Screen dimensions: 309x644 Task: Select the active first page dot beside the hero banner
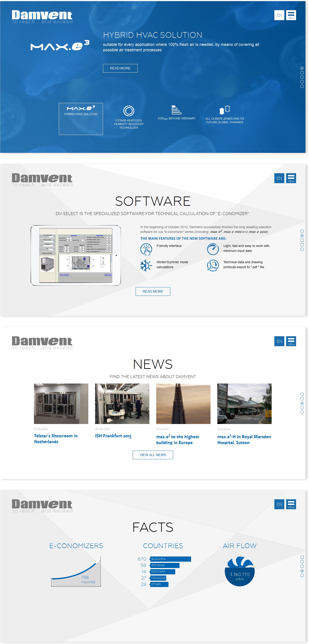(302, 68)
